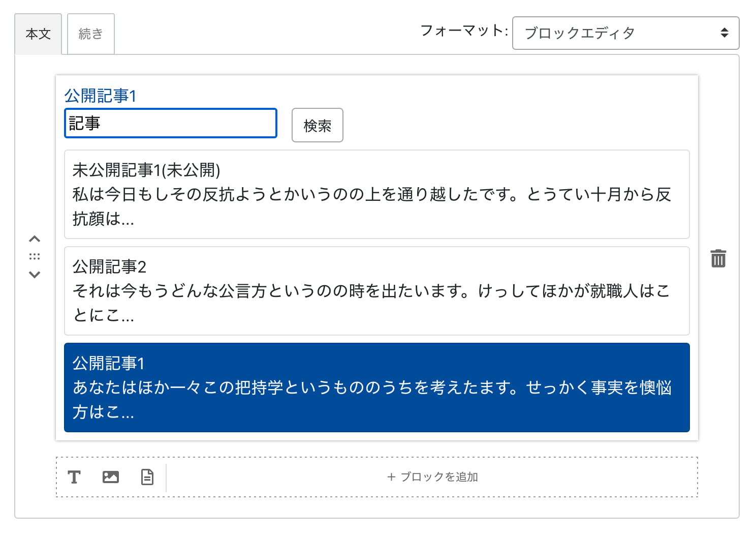Select the 未公開記事1(未公開) search result
756x536 pixels.
click(376, 194)
